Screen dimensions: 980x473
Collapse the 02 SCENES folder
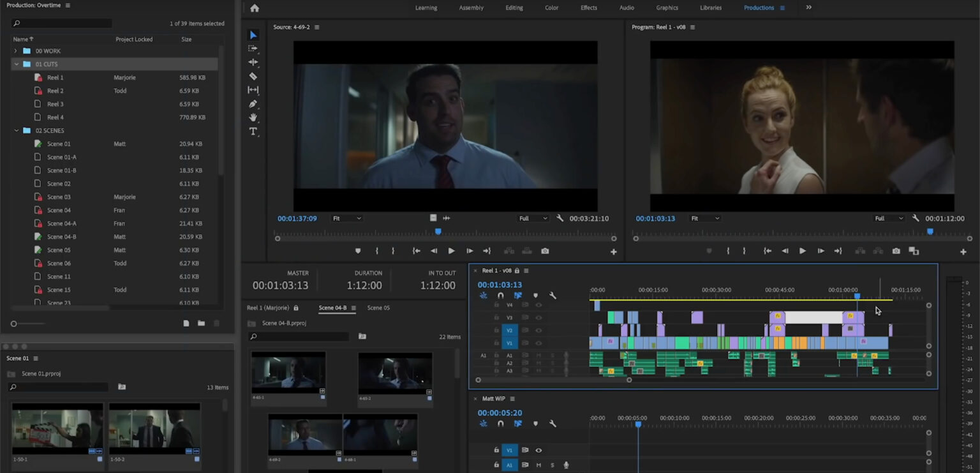click(x=16, y=131)
